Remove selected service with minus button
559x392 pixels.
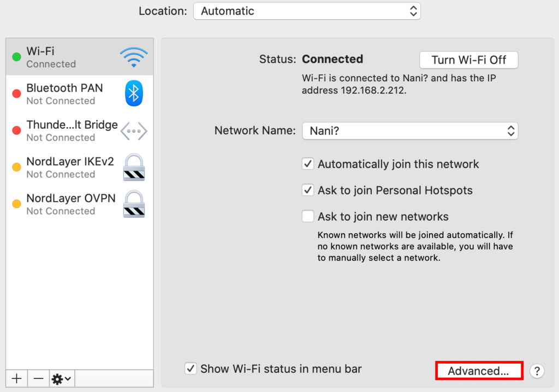[x=38, y=378]
